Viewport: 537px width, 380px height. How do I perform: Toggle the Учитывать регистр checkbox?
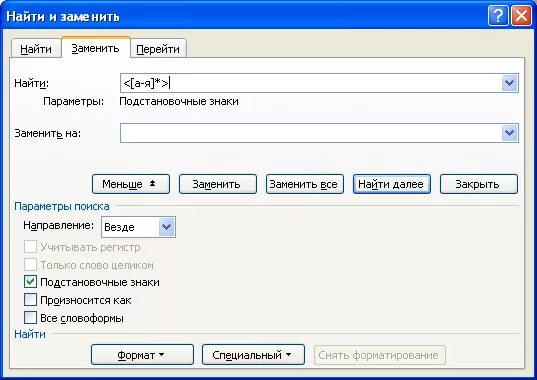click(30, 246)
